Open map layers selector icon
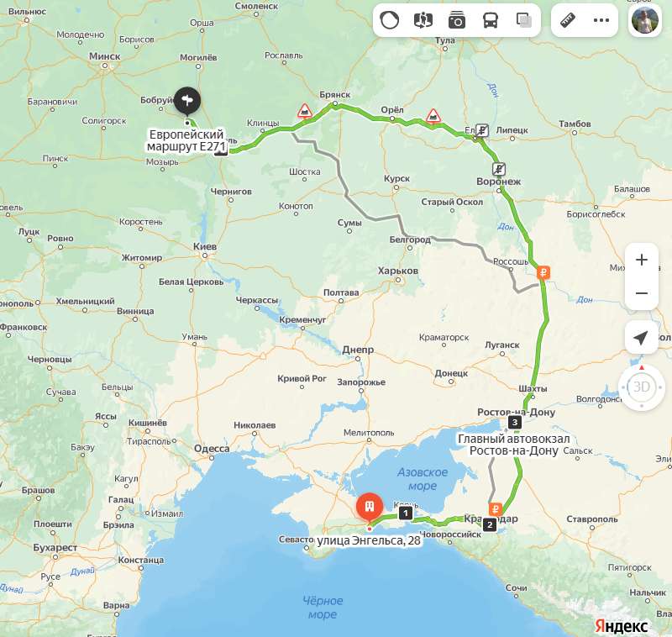Viewport: 672px width, 637px height. click(x=523, y=20)
